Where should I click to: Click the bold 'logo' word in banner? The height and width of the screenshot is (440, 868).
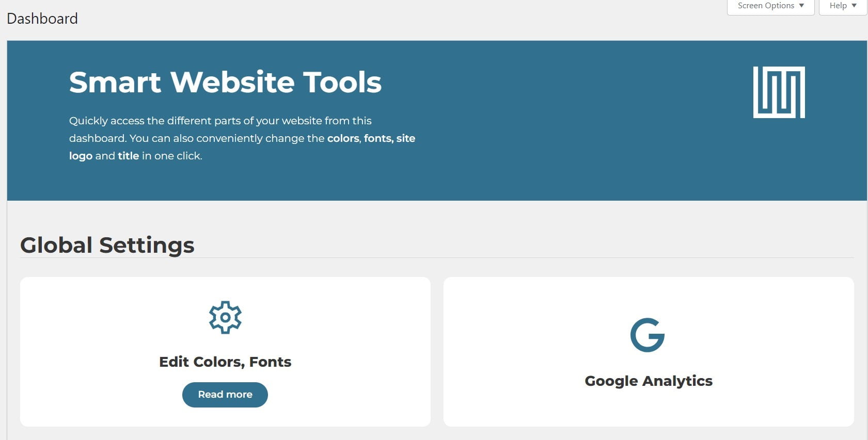[81, 156]
